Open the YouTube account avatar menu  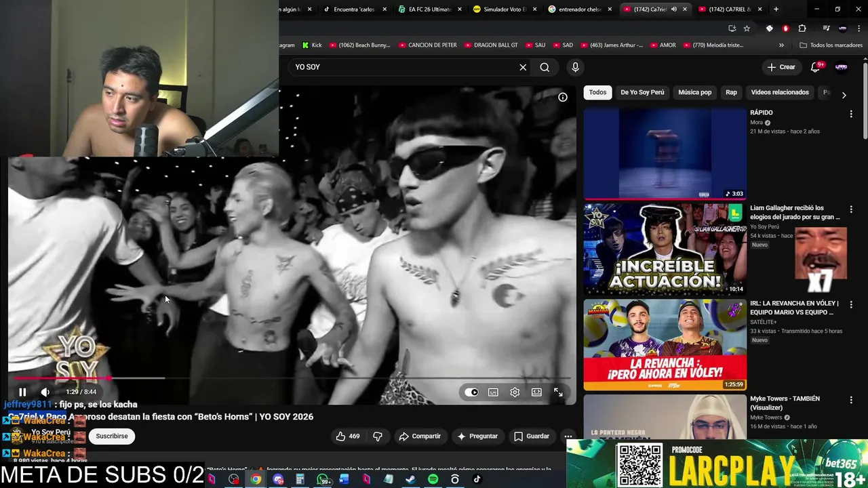pos(841,67)
